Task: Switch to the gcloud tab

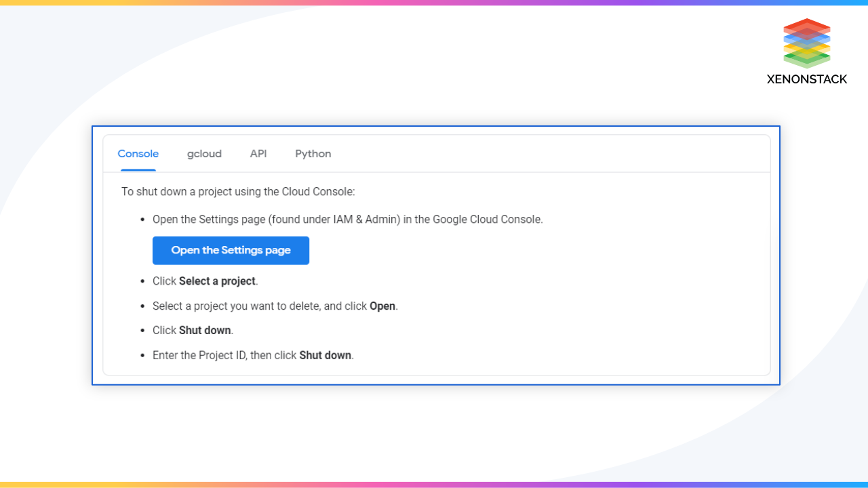Action: pyautogui.click(x=204, y=154)
